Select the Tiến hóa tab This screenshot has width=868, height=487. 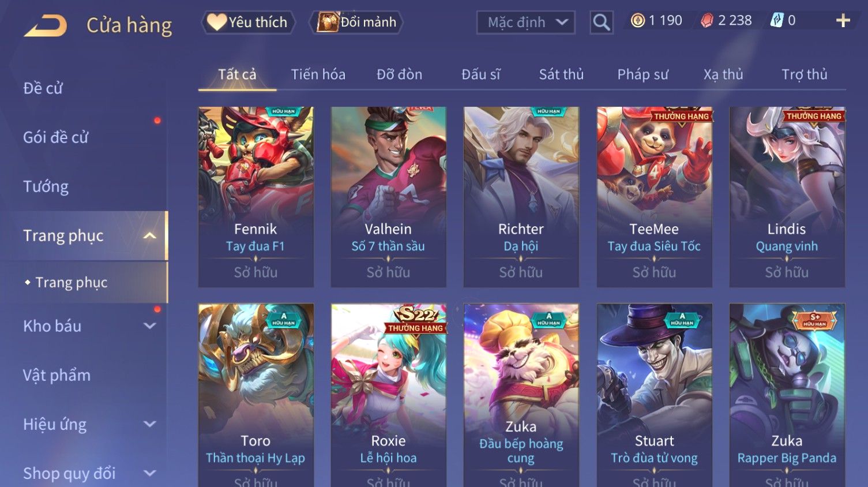(318, 74)
